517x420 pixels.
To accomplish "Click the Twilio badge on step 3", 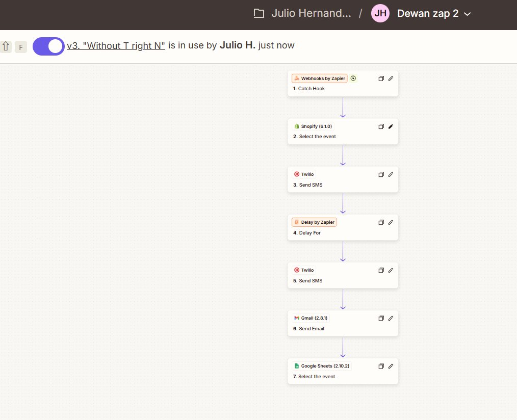I will tap(304, 174).
